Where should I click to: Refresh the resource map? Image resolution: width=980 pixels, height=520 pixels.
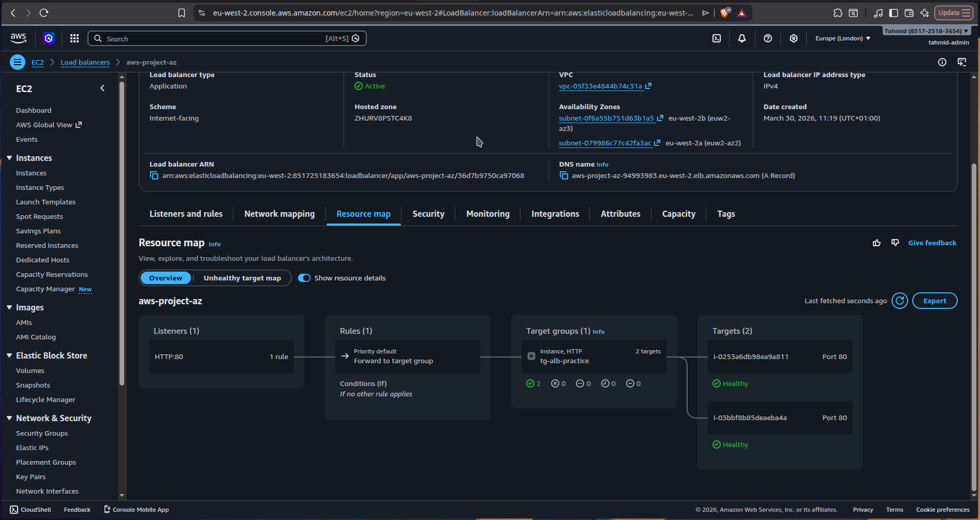900,301
